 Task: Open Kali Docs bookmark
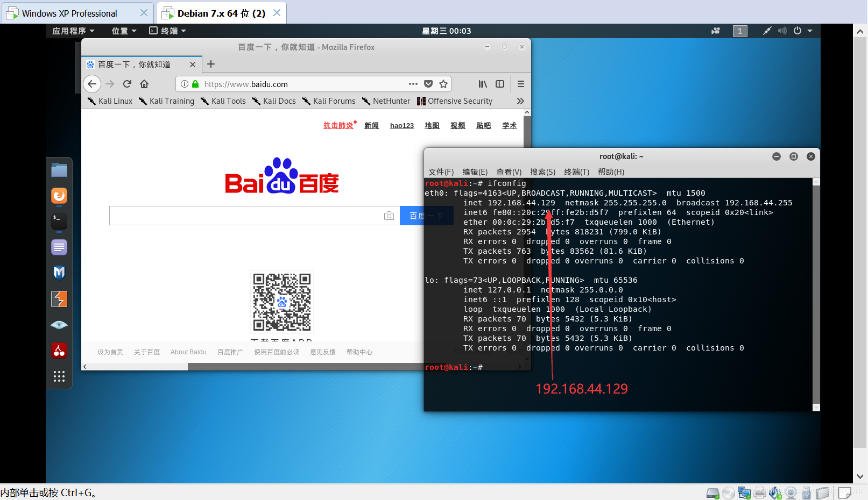pyautogui.click(x=274, y=101)
